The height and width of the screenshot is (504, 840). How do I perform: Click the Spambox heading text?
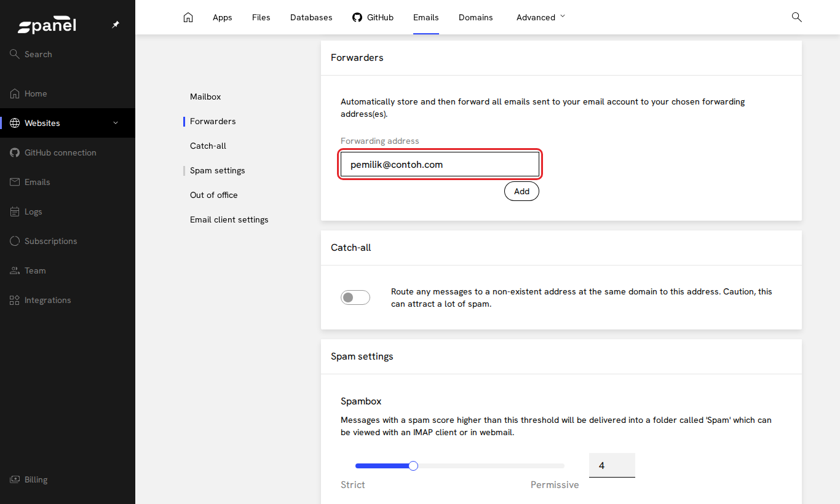361,401
